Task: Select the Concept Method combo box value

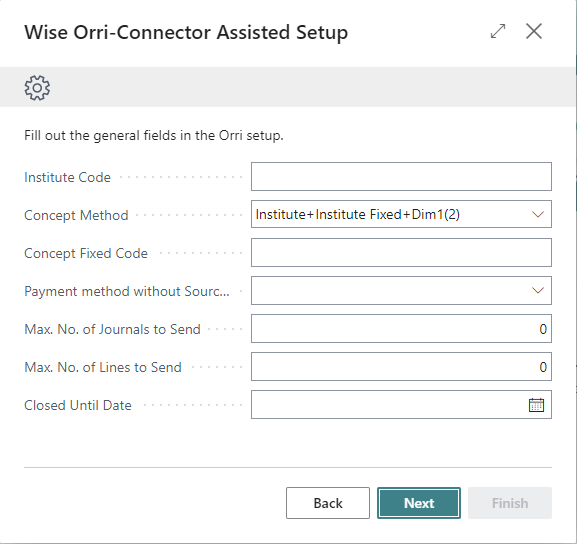Action: [x=401, y=214]
